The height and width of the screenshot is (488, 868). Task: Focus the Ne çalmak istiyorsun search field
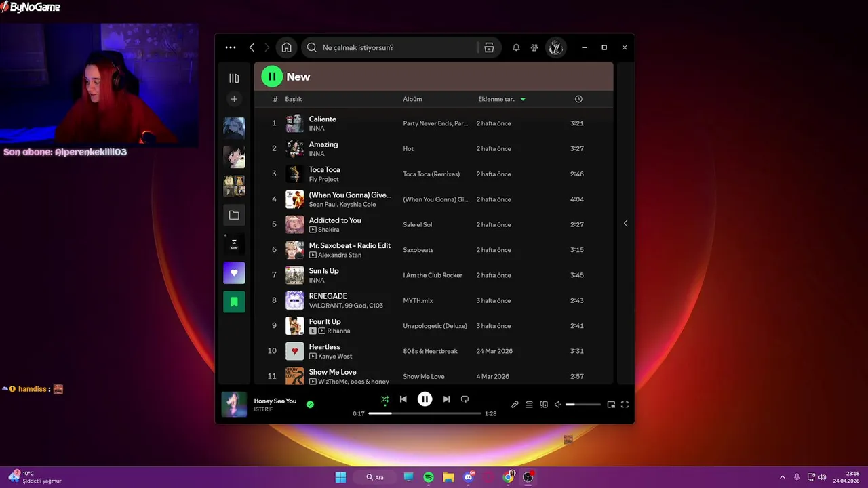[390, 47]
